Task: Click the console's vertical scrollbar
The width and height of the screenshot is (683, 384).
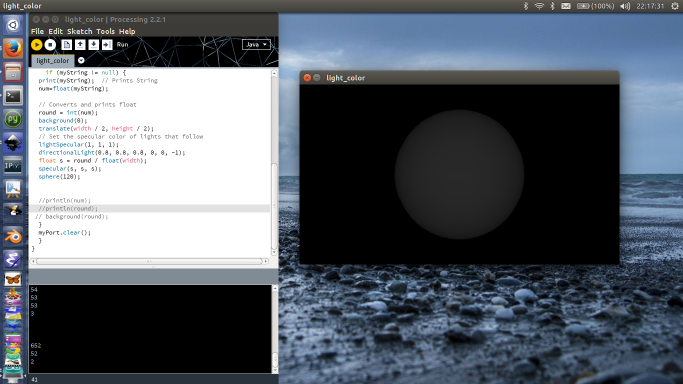Action: pos(275,359)
